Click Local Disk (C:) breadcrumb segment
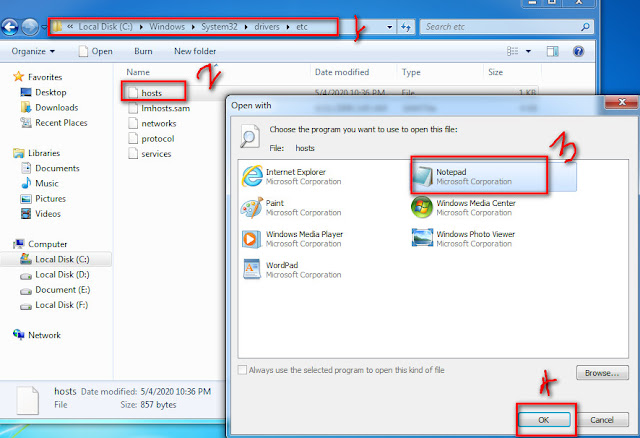Screen dimensions: 640x438 click(105, 27)
